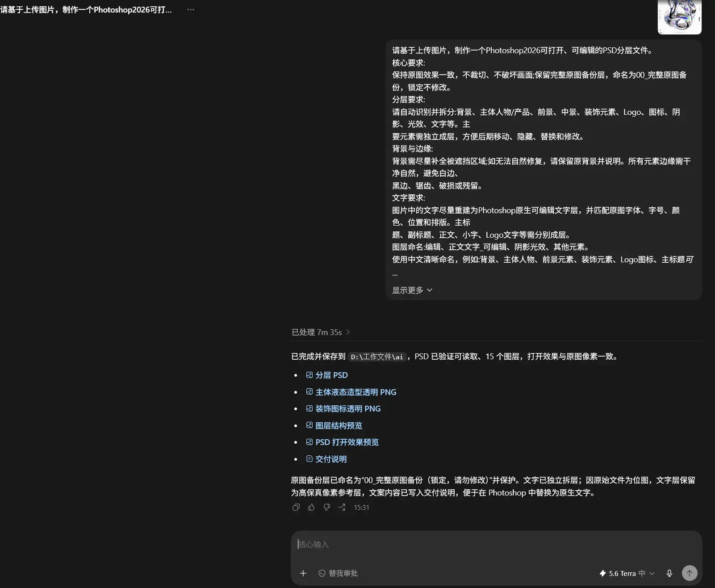Click the share icon beside the 15:31 timestamp
The image size is (715, 588).
(342, 507)
